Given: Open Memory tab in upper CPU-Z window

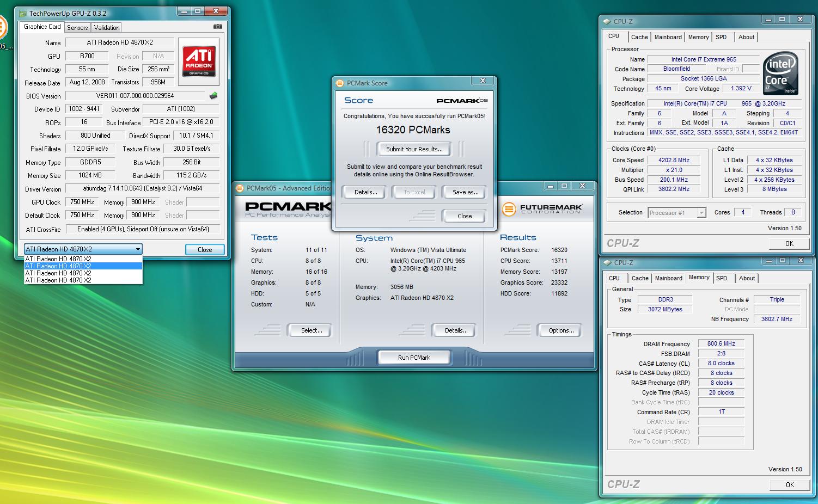Looking at the screenshot, I should tap(698, 37).
